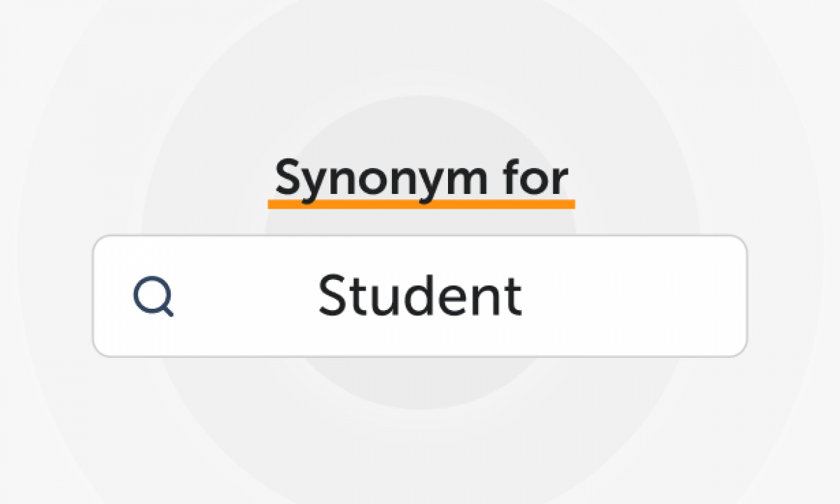Image resolution: width=840 pixels, height=504 pixels.
Task: Click the left end of the orange underline
Action: point(272,204)
